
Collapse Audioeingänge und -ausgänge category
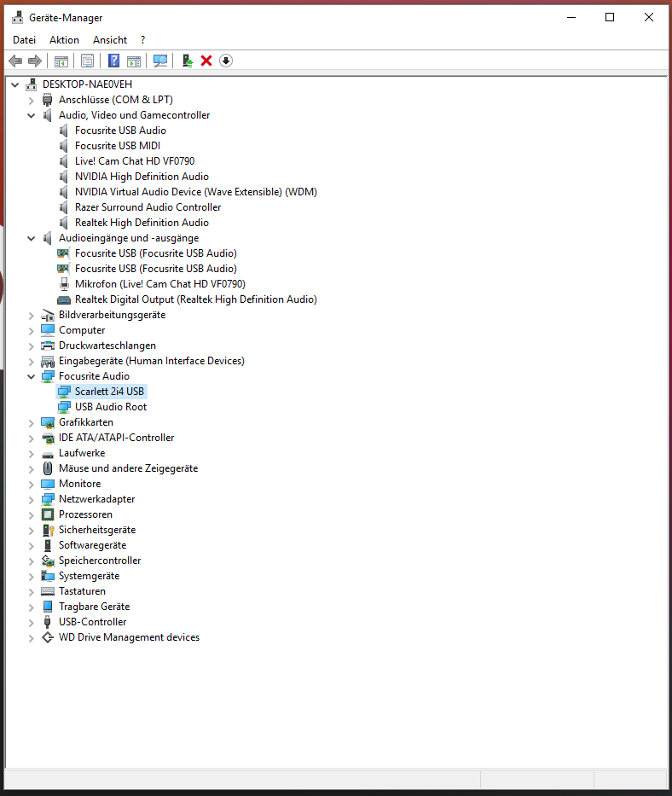click(x=31, y=238)
